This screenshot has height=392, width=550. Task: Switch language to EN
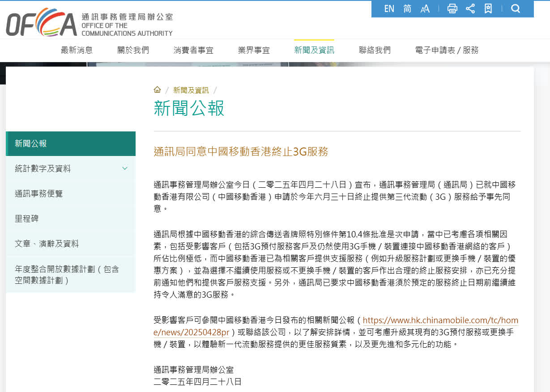389,8
